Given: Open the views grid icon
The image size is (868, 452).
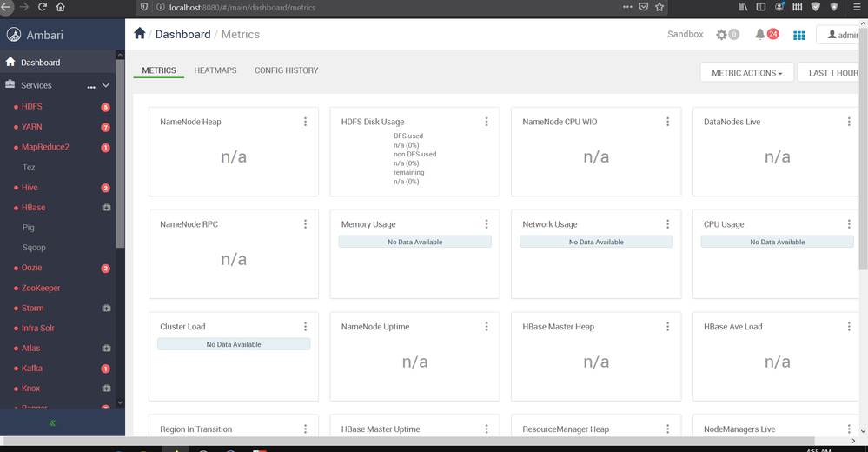Looking at the screenshot, I should 798,36.
